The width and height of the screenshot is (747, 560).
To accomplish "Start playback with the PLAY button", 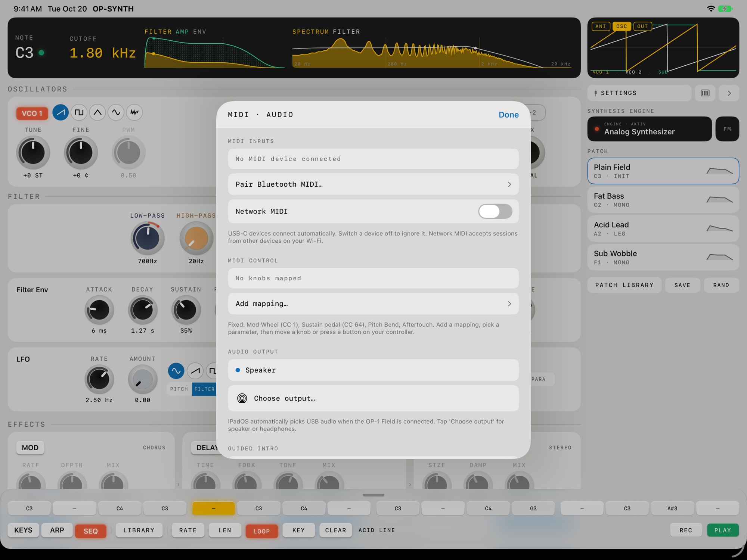I will 723,530.
